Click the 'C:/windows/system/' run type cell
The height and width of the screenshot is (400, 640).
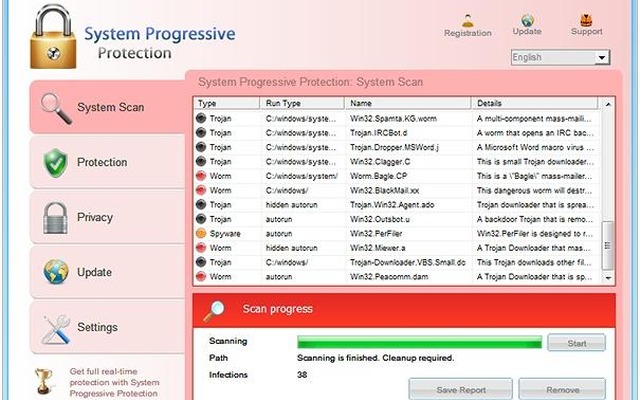pos(302,176)
